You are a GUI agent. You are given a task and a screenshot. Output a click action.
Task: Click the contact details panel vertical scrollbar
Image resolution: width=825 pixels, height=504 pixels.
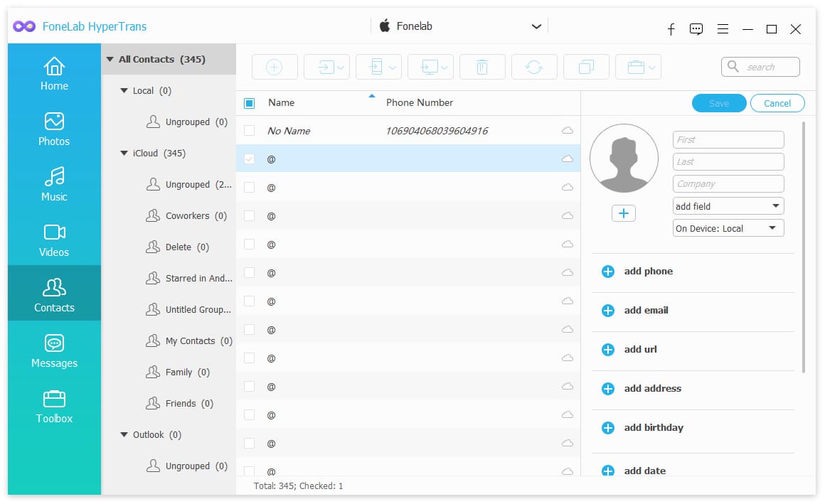point(804,247)
